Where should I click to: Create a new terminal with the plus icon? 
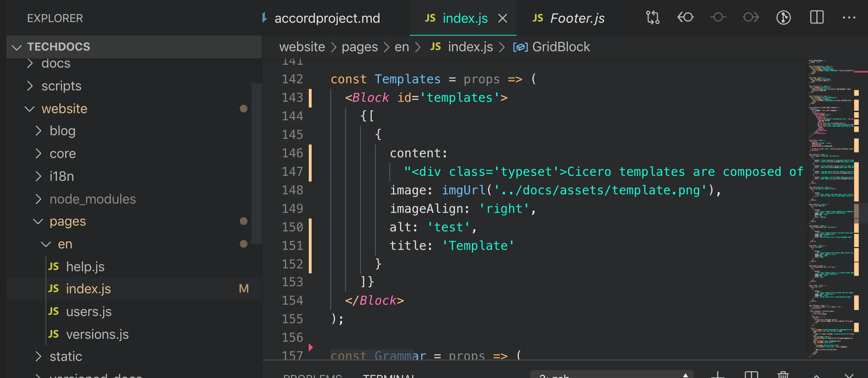point(719,376)
